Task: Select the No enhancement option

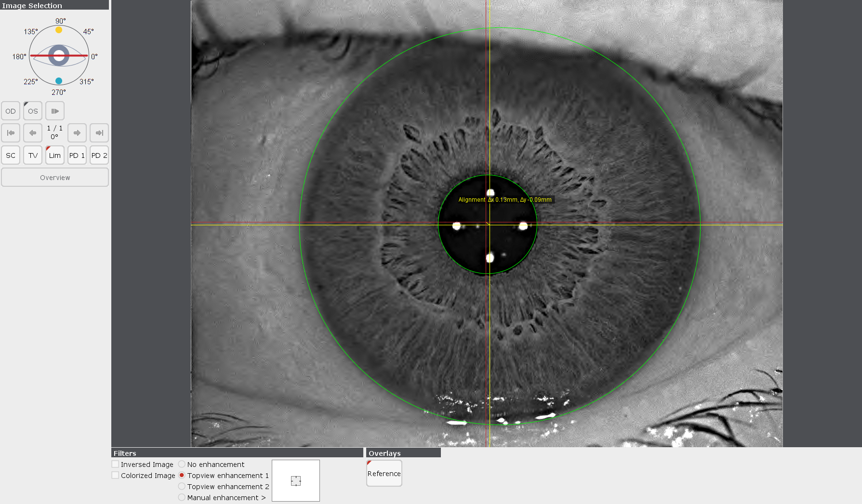Action: pos(182,464)
